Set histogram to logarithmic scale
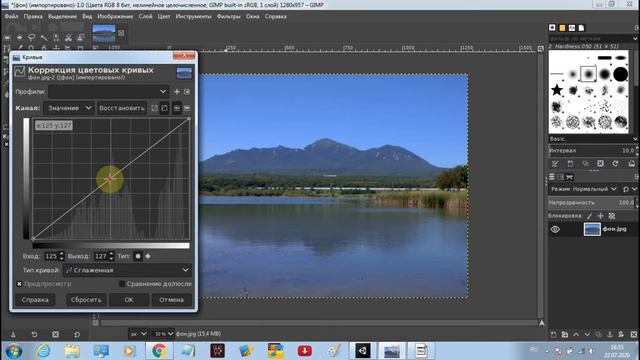The width and height of the screenshot is (640, 360). [187, 108]
